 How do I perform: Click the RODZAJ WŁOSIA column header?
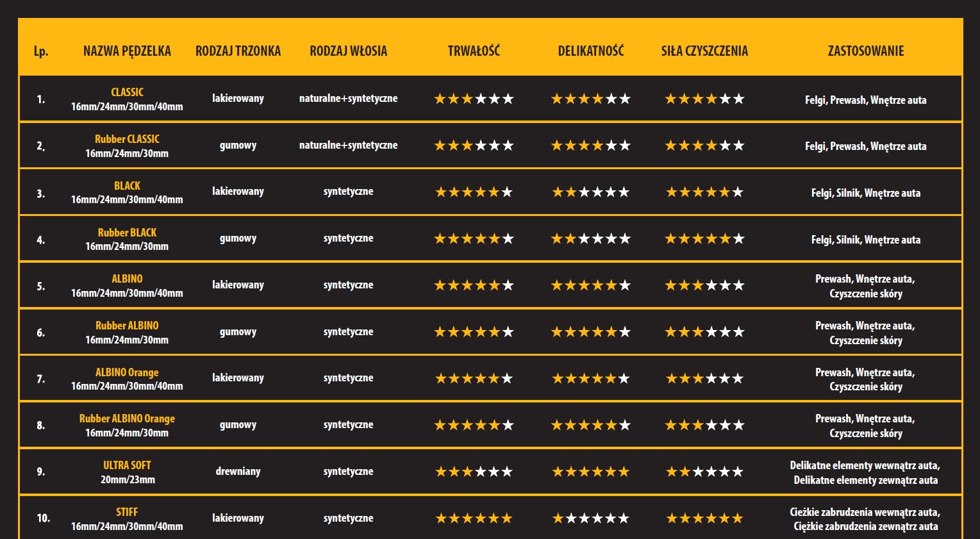click(348, 51)
